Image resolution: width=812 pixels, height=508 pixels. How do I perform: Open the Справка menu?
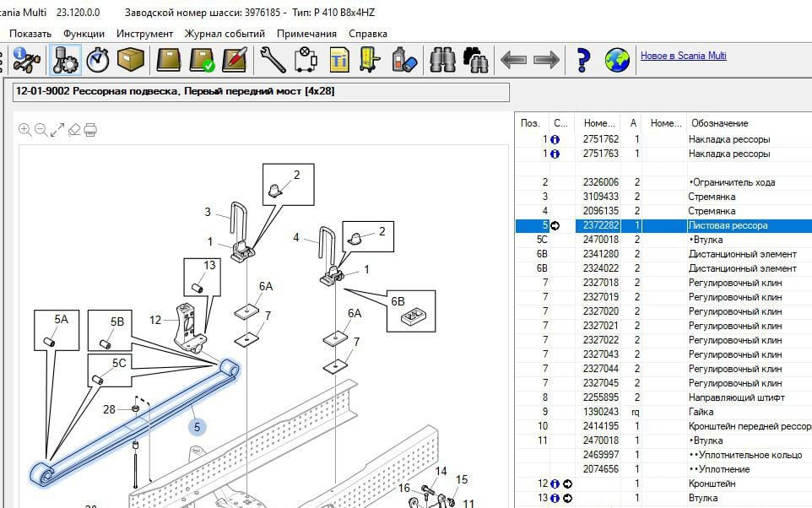368,34
